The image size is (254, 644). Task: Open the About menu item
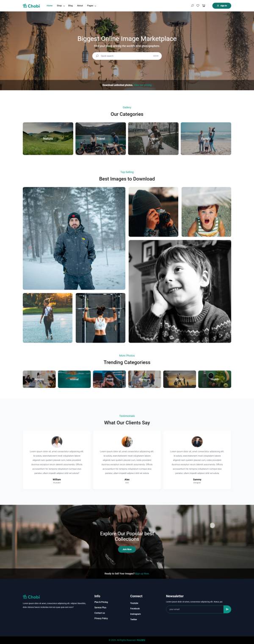pos(80,6)
